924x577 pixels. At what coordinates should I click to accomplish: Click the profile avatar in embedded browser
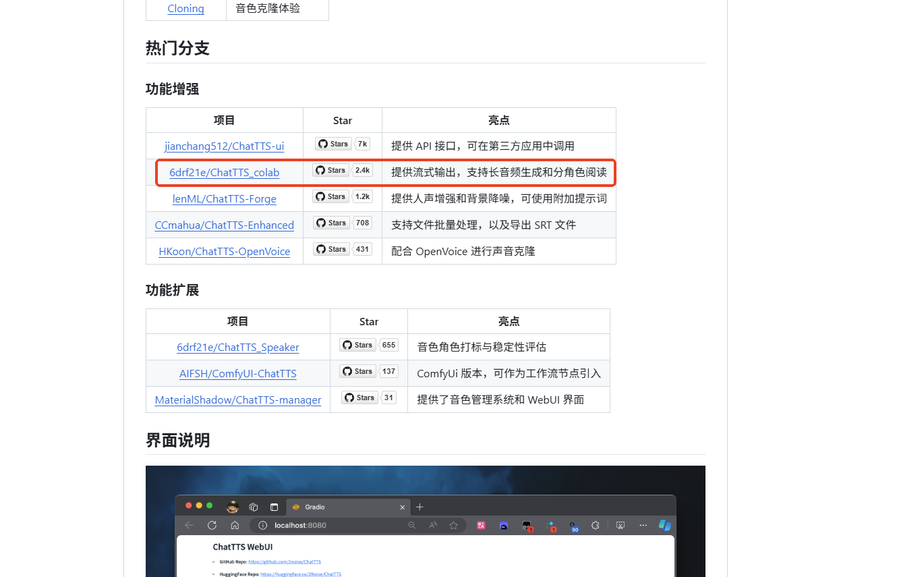[x=233, y=507]
